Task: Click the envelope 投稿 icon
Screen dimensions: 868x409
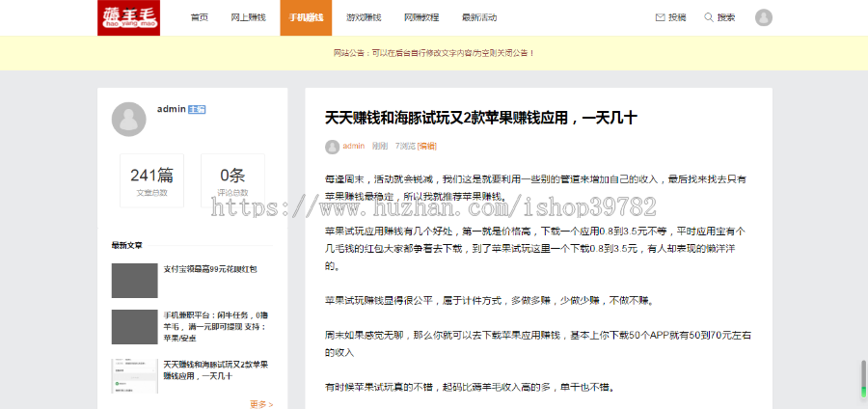Action: [x=660, y=17]
